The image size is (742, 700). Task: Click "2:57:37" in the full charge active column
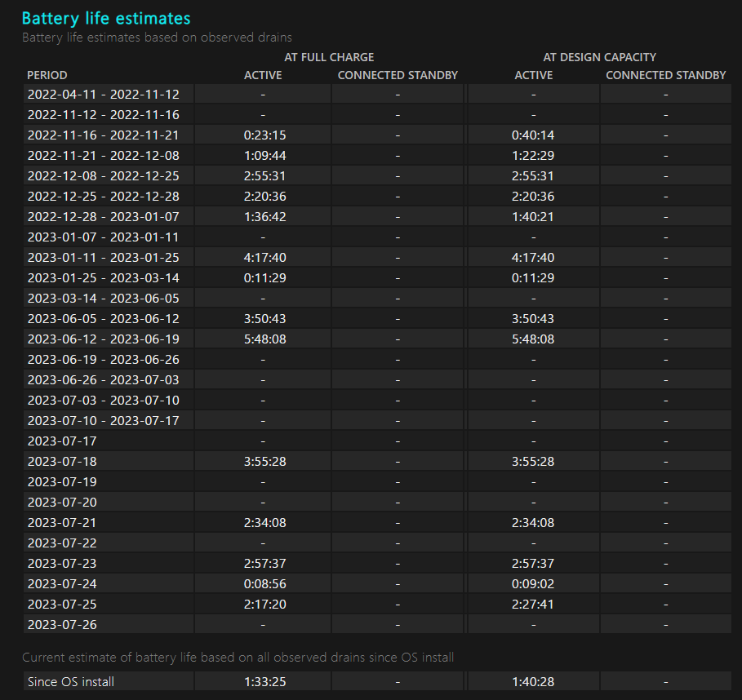click(x=264, y=563)
